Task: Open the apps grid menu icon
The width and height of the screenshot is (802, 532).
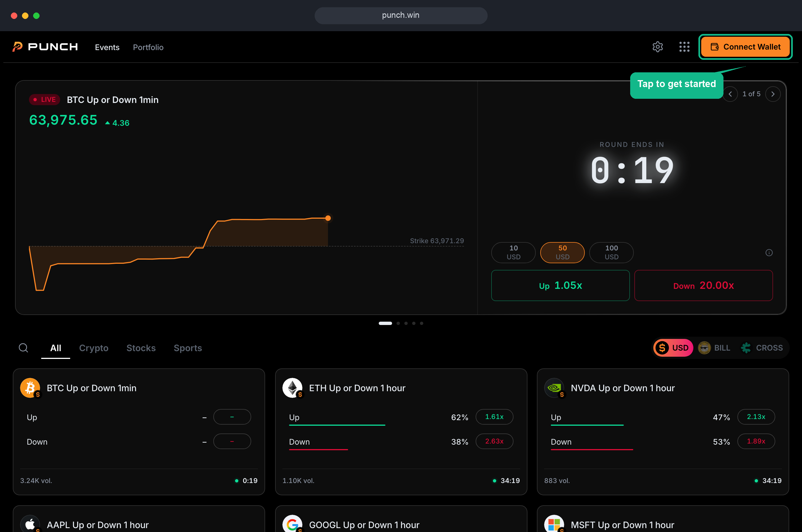Action: point(684,47)
